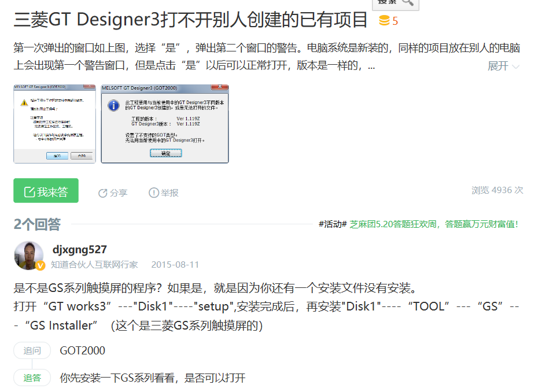This screenshot has height=392, width=553.
Task: Visit the djxgng527 username link
Action: tap(79, 250)
